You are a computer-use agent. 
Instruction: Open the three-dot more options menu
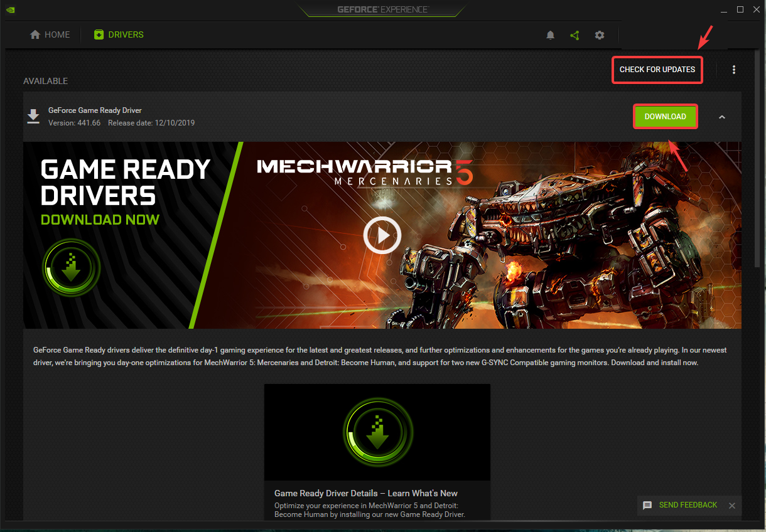pyautogui.click(x=734, y=70)
